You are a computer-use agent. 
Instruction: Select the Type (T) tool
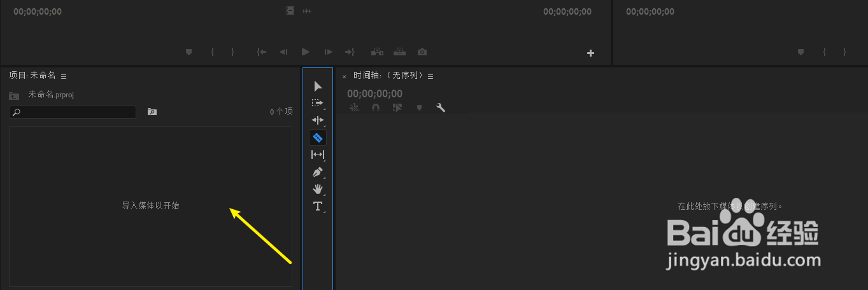318,206
